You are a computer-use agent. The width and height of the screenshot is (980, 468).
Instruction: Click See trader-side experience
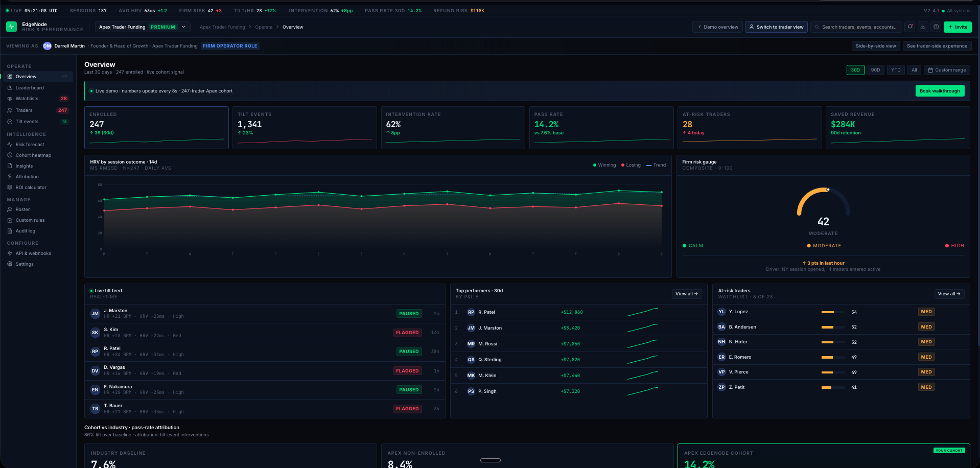937,46
